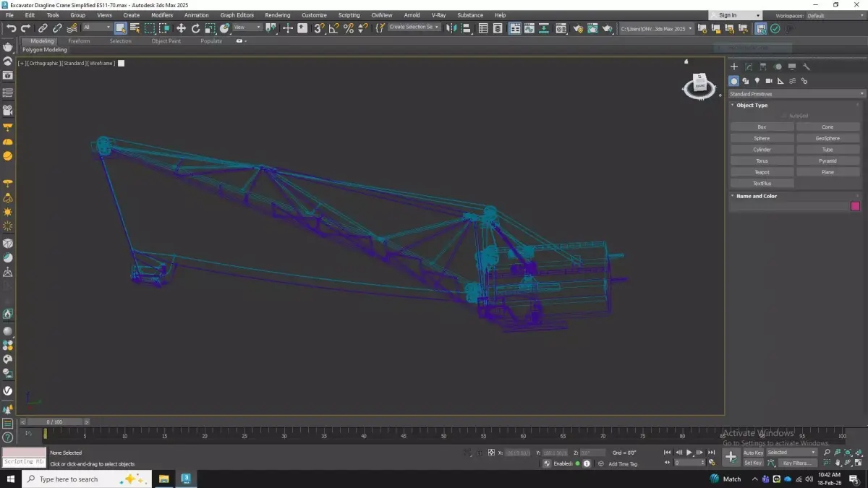Open the Rendered Frame Window icon
The height and width of the screenshot is (488, 868).
point(593,28)
